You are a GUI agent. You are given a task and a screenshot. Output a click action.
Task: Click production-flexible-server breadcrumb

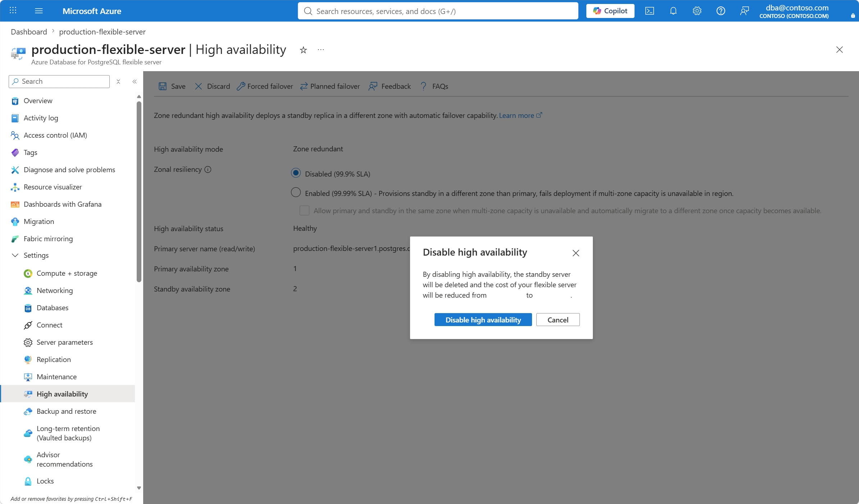tap(102, 32)
